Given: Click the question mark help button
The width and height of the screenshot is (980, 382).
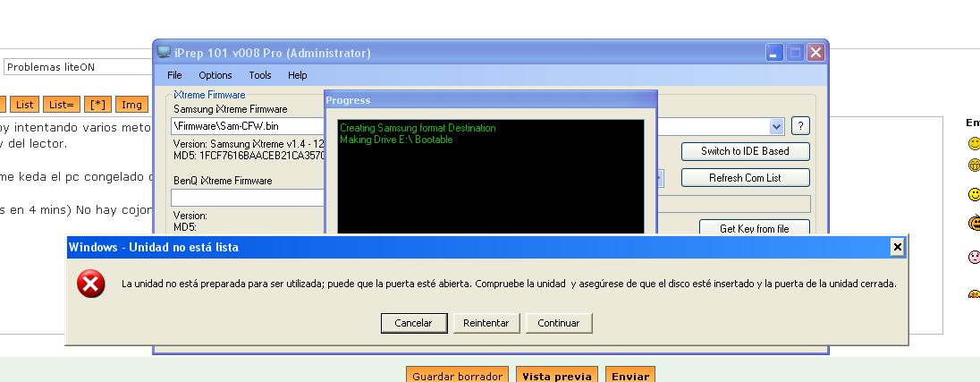Looking at the screenshot, I should pyautogui.click(x=800, y=126).
